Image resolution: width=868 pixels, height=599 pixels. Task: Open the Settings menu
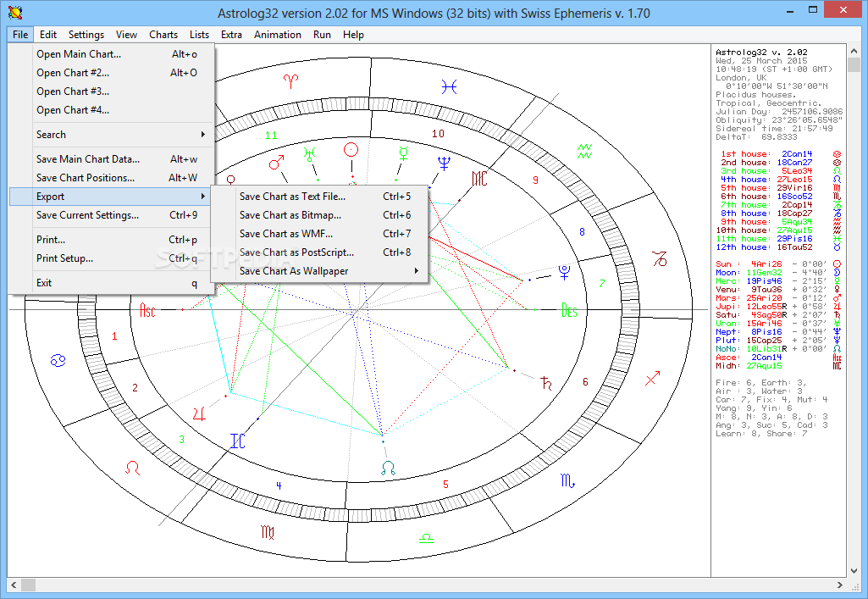(86, 35)
